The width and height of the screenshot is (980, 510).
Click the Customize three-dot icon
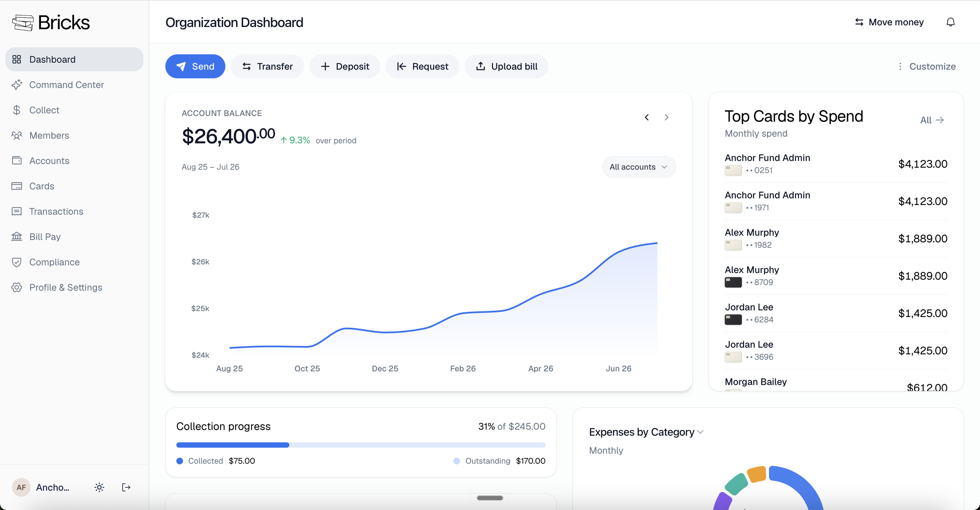coord(900,66)
